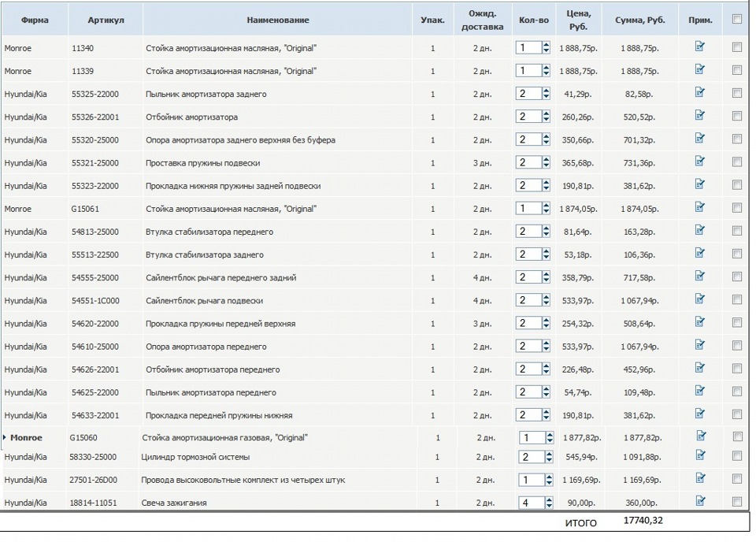
Task: Click the edit note icon for Пыльник амортизатора заднего
Action: pyautogui.click(x=700, y=93)
